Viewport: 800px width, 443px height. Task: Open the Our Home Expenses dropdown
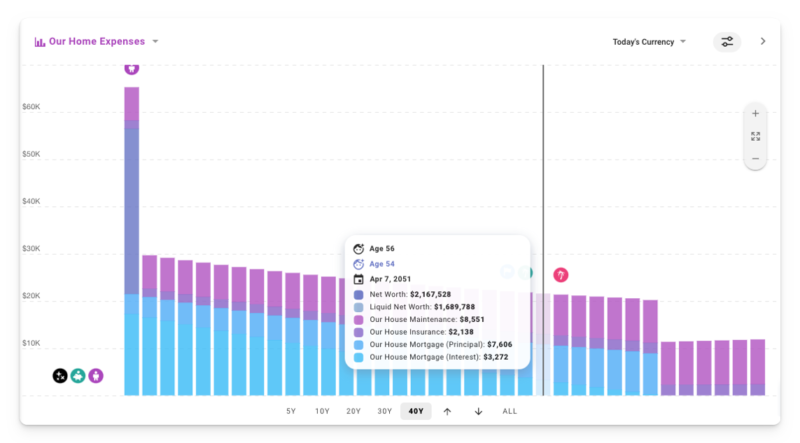[x=97, y=42]
